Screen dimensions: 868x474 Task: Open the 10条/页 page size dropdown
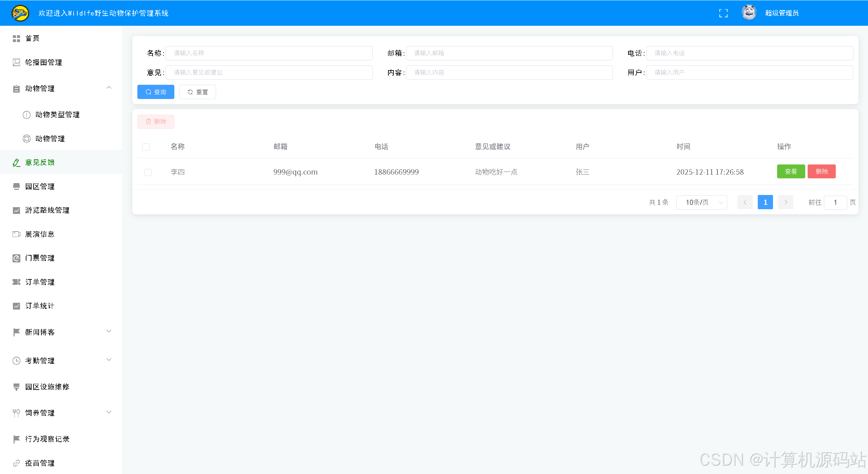tap(701, 202)
